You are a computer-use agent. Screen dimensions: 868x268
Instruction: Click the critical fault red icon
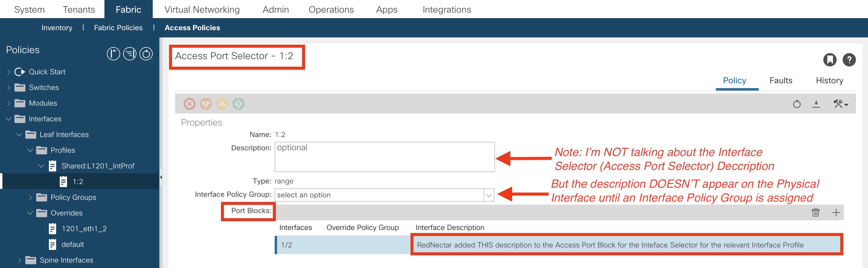click(189, 104)
